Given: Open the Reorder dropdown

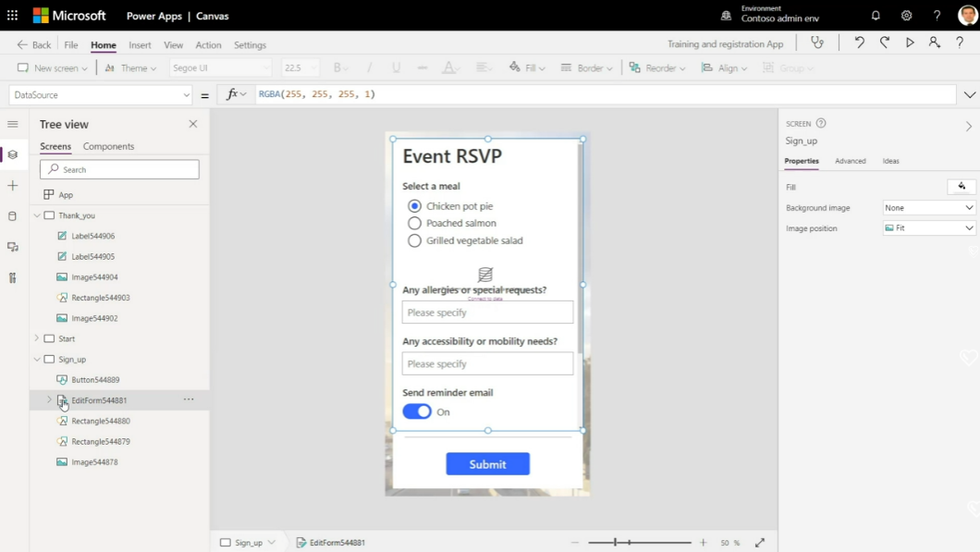Looking at the screenshot, I should point(656,67).
